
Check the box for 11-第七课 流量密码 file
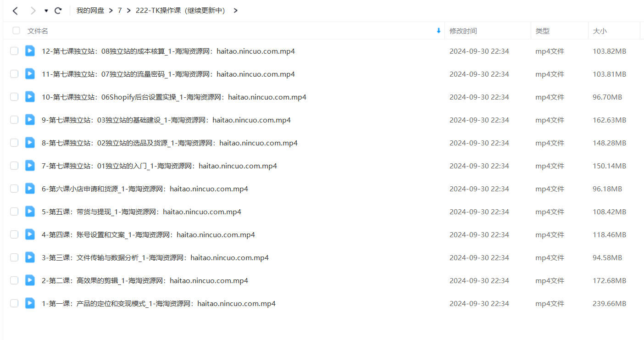(14, 74)
